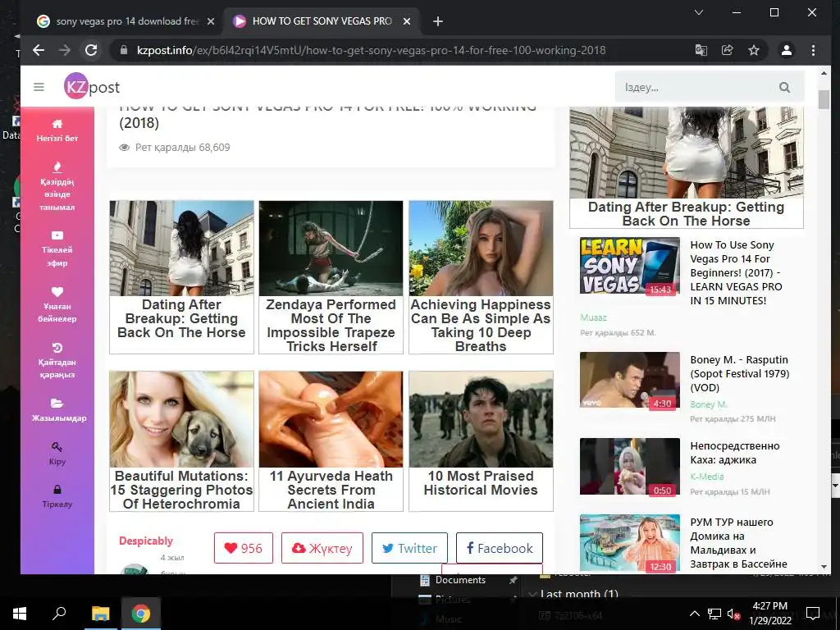Open How To Use Sony Vegas Pro 14 title
This screenshot has height=630, width=840.
tap(737, 272)
